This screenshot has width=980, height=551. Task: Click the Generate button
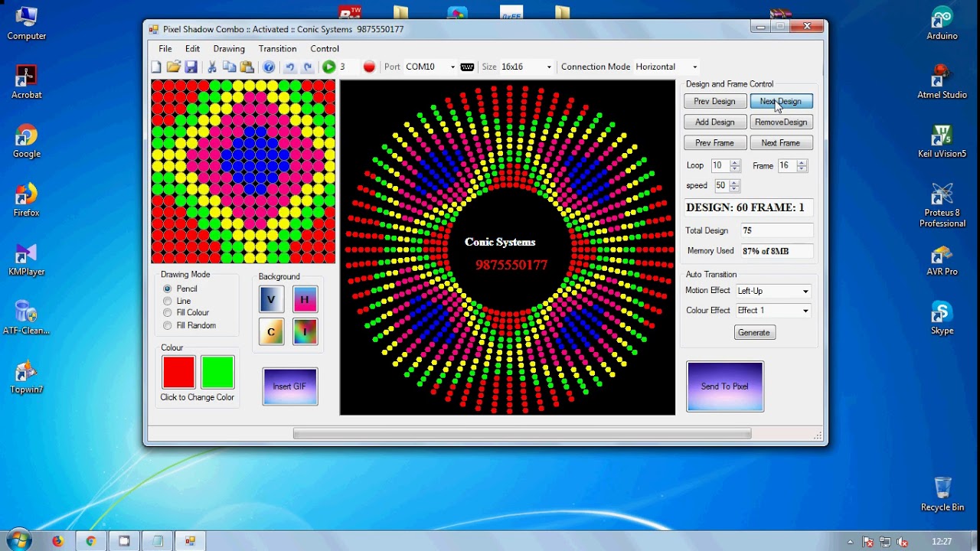[754, 332]
